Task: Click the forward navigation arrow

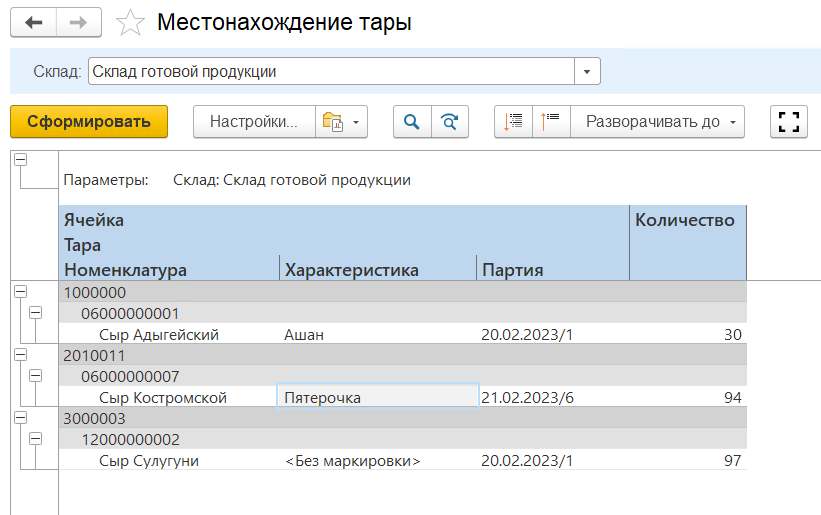Action: [x=79, y=23]
